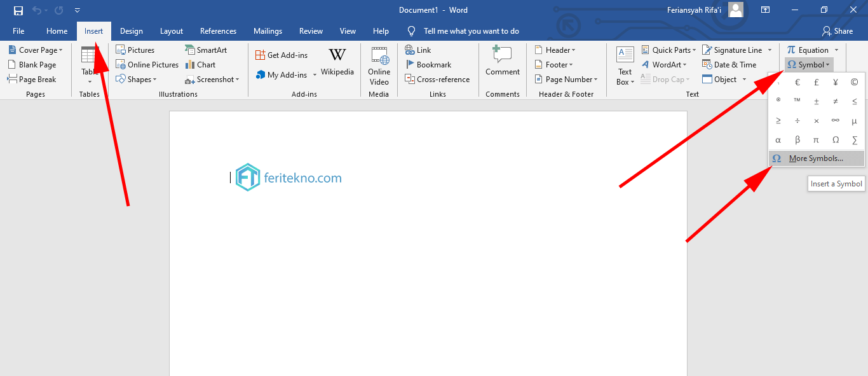Switch to the Design tab
The height and width of the screenshot is (376, 868).
(132, 31)
